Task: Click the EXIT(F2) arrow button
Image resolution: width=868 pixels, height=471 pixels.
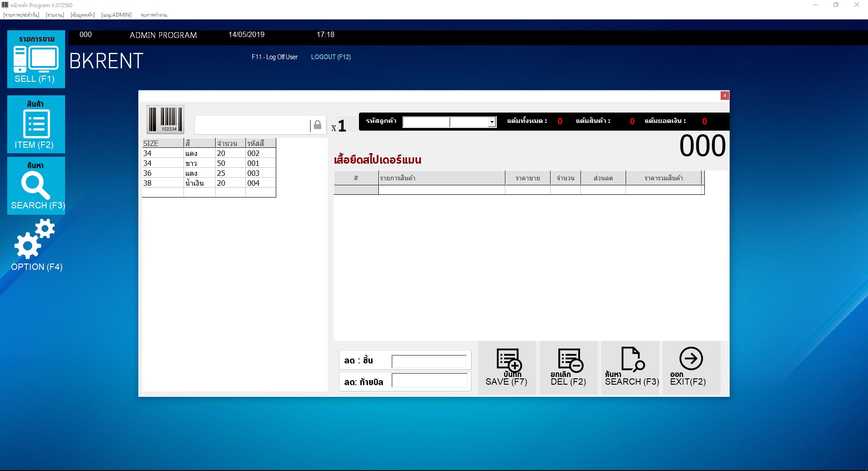Action: coord(691,367)
